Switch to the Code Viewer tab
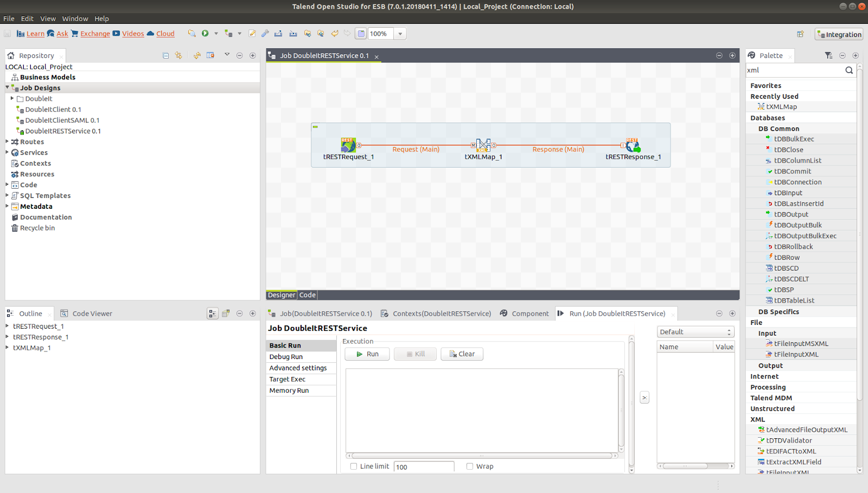This screenshot has height=493, width=868. tap(86, 313)
